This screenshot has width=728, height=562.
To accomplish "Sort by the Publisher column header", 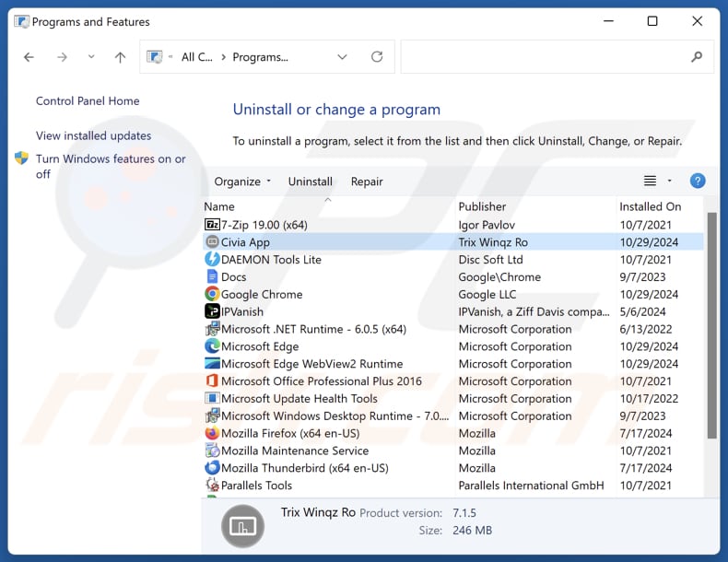I will [x=482, y=206].
